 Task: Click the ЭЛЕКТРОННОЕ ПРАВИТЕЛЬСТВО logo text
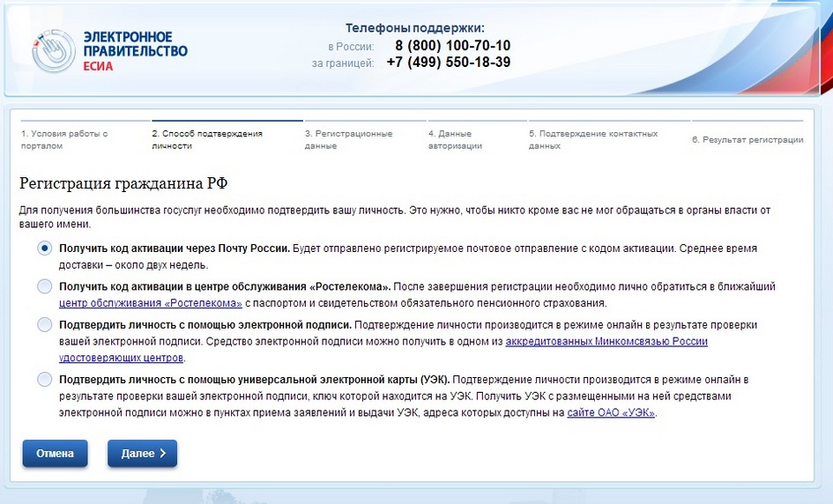[x=136, y=44]
